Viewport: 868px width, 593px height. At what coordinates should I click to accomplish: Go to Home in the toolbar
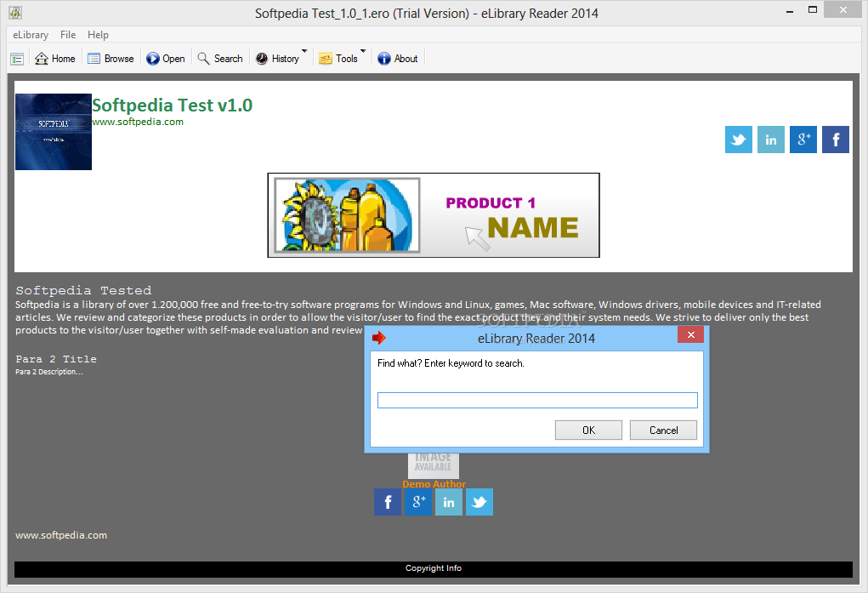pyautogui.click(x=54, y=59)
